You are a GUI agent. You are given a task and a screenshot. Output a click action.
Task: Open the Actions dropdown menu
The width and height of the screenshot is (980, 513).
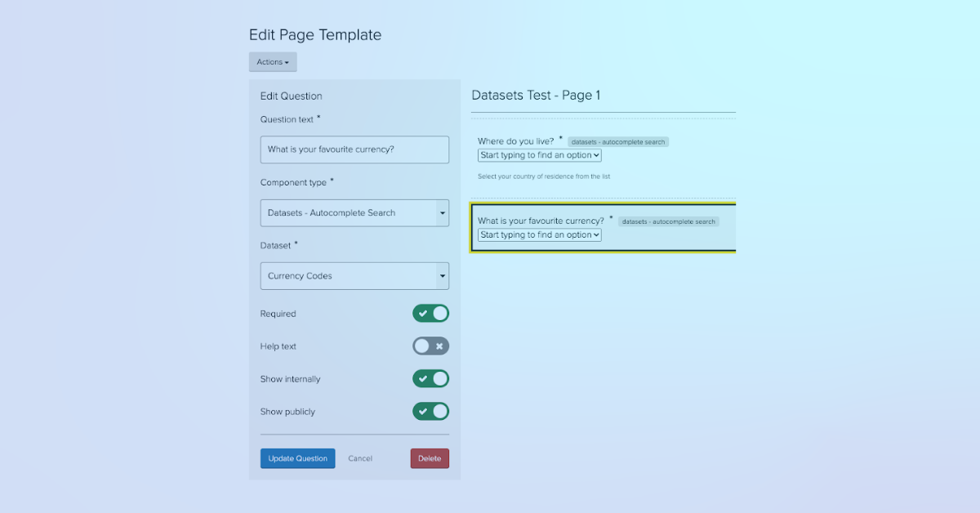pyautogui.click(x=273, y=62)
